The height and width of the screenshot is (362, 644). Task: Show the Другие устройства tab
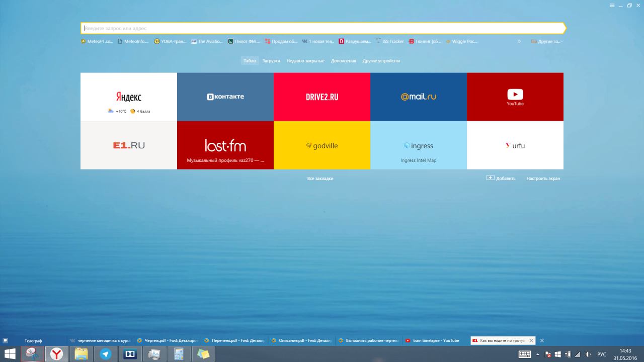click(x=381, y=61)
